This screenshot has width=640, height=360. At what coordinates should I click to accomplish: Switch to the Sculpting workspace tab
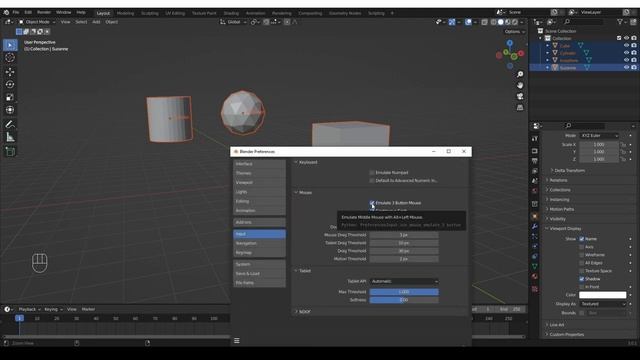pos(149,13)
